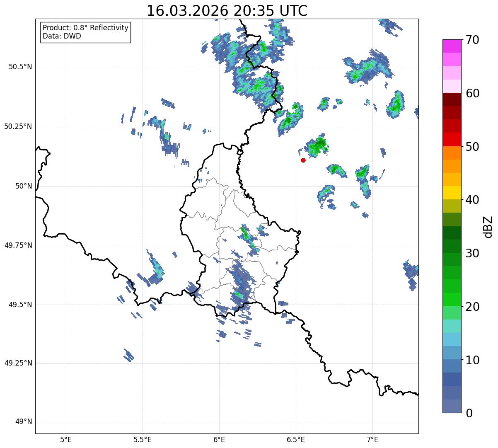Click the colorbar label 60

pos(472,93)
